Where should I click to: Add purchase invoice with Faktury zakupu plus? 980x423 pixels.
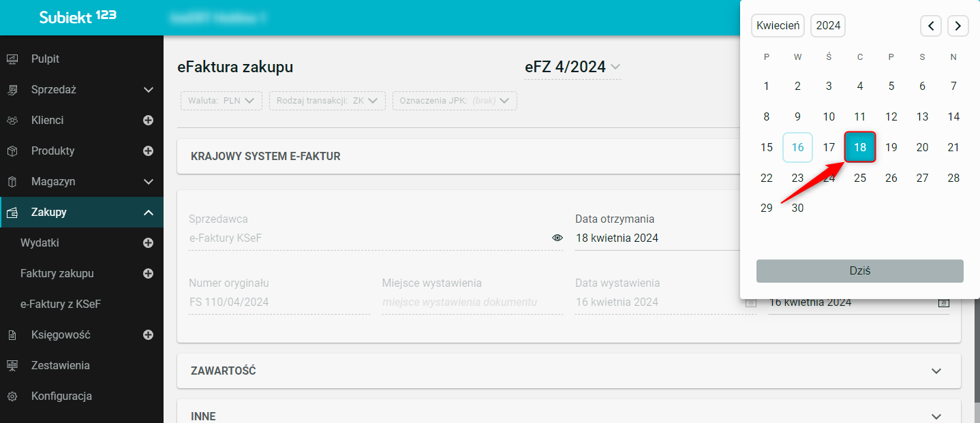[x=148, y=274]
